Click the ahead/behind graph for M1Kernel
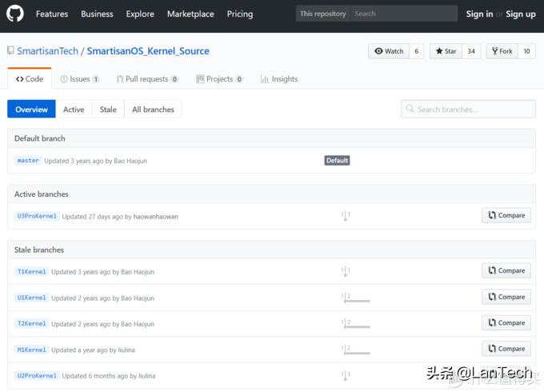The height and width of the screenshot is (392, 544). click(x=356, y=350)
